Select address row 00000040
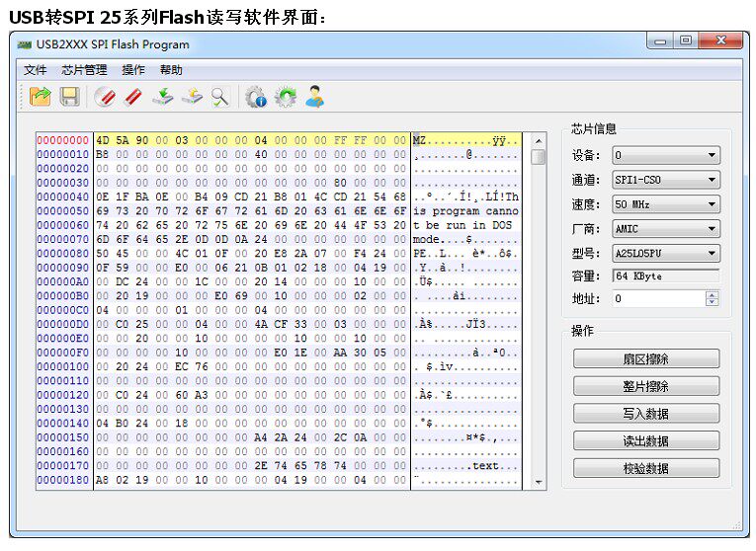756x551 pixels. (63, 197)
